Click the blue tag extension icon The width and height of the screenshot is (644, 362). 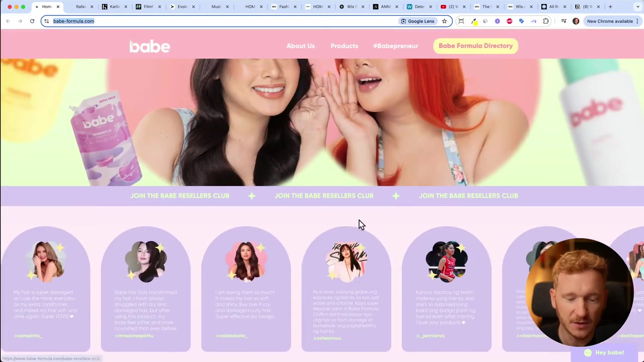click(521, 21)
